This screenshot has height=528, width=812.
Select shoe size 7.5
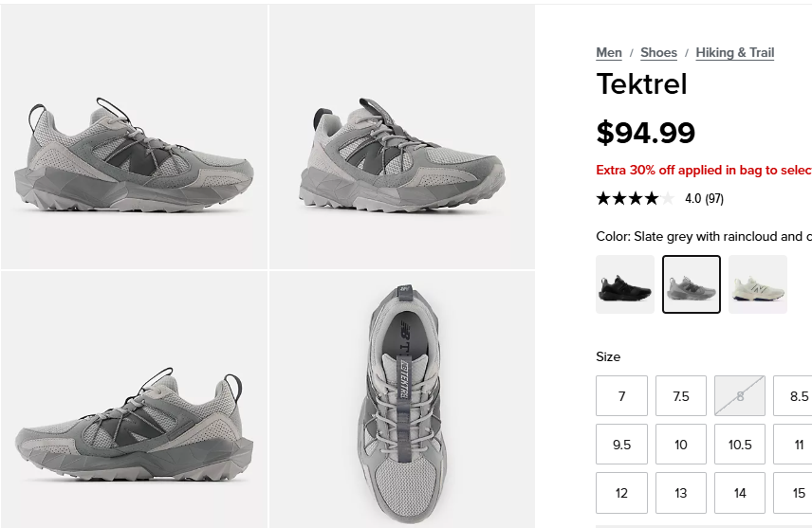click(680, 396)
